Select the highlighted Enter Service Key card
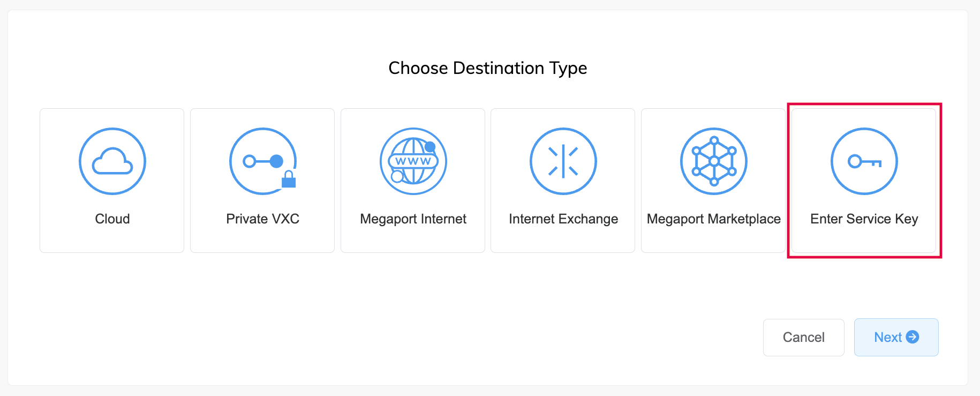 [864, 181]
